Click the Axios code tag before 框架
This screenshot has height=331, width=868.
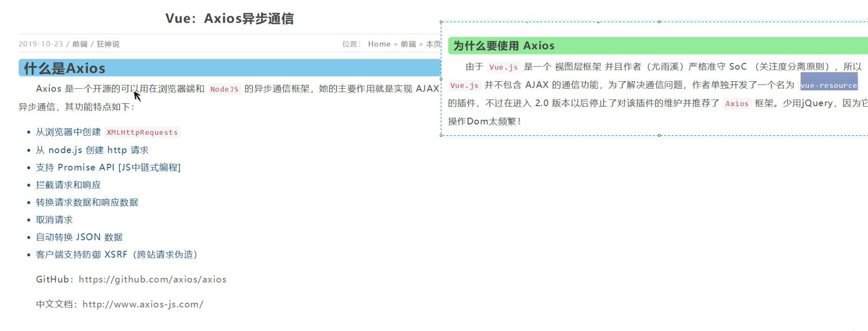[x=737, y=104]
